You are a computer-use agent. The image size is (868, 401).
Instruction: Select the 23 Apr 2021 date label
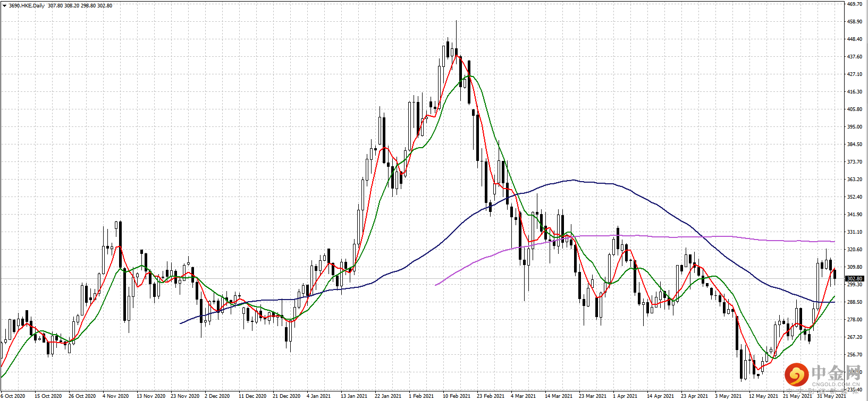[x=694, y=396]
